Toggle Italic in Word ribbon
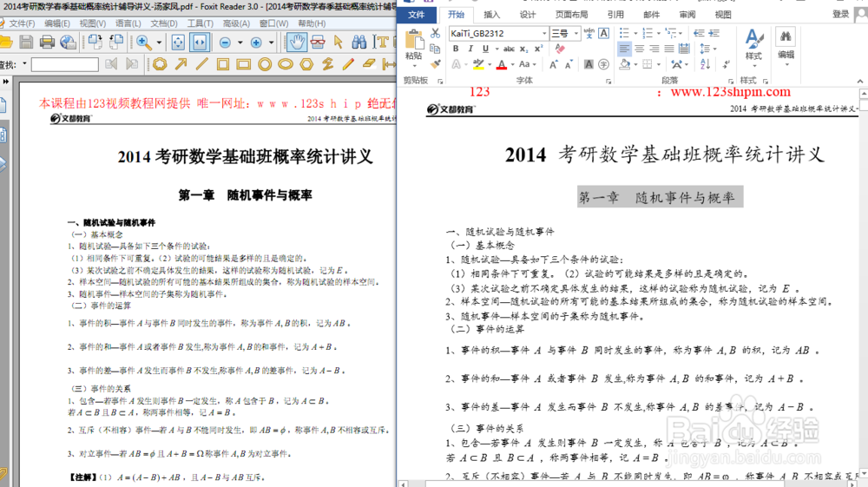Image resolution: width=868 pixels, height=487 pixels. pyautogui.click(x=470, y=49)
